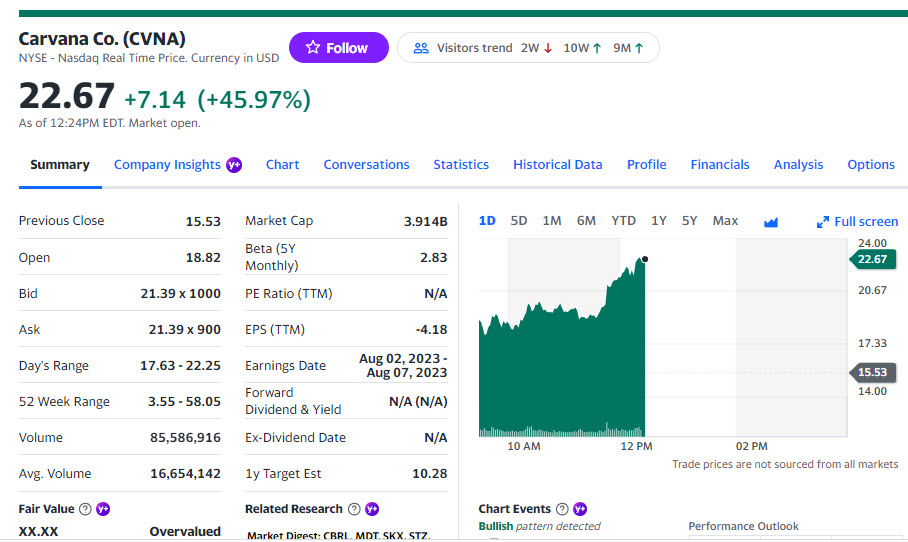The image size is (908, 542).
Task: Switch to the Analysis tab
Action: [798, 165]
